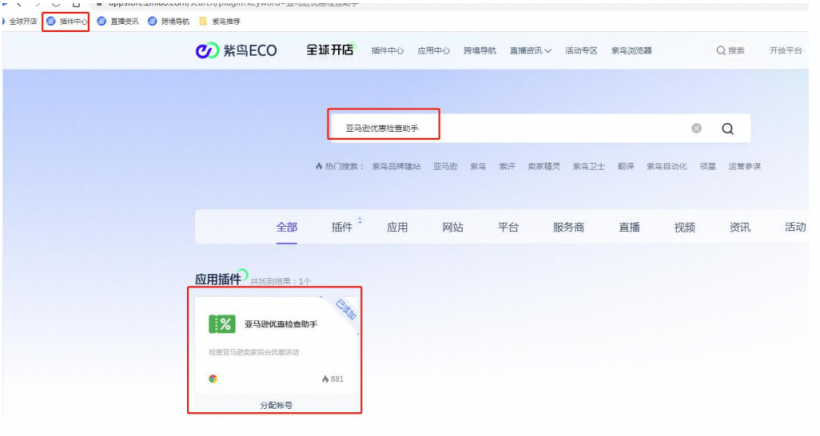Search hot keyword 紫鸟卫士
This screenshot has width=820, height=436.
coord(589,166)
